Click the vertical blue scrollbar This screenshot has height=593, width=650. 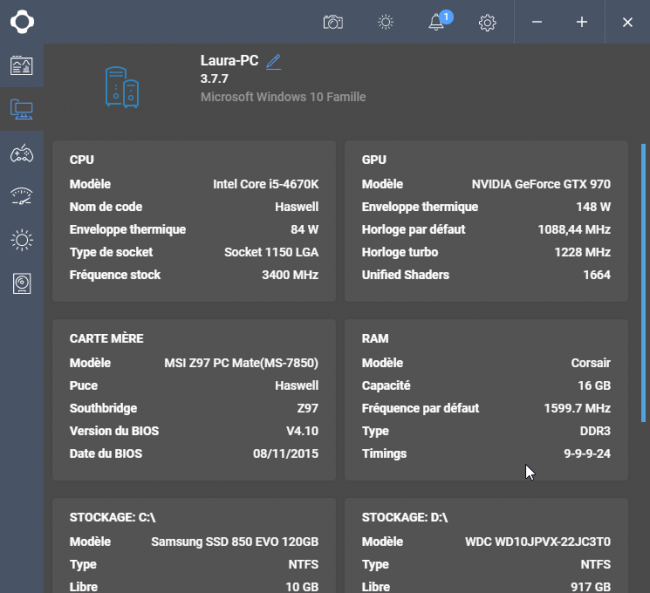point(643,283)
